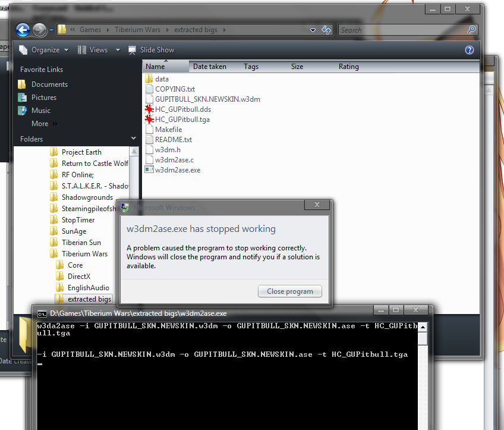Screen dimensions: 504x430
Task: Select the StopTimer folder in the tree
Action: tap(73, 220)
